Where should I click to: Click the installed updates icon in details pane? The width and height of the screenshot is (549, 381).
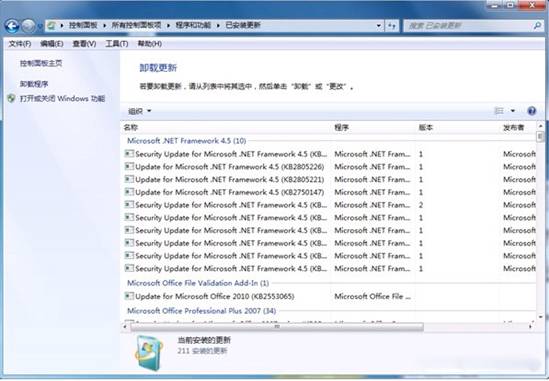pos(149,353)
